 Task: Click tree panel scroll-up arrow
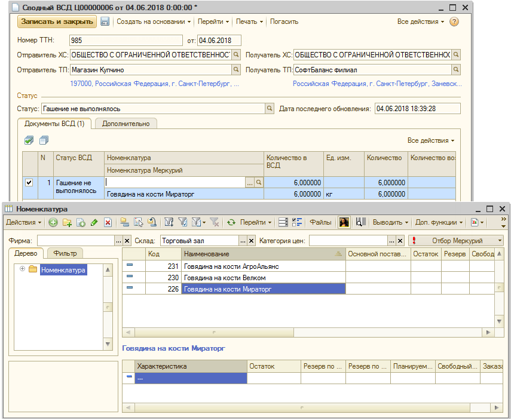108,270
